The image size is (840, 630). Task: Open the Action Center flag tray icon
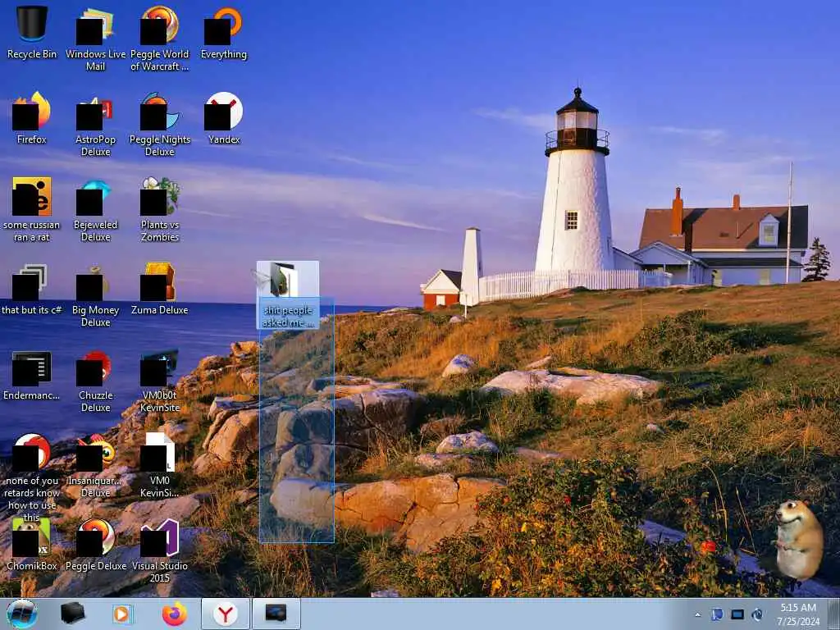coord(717,614)
